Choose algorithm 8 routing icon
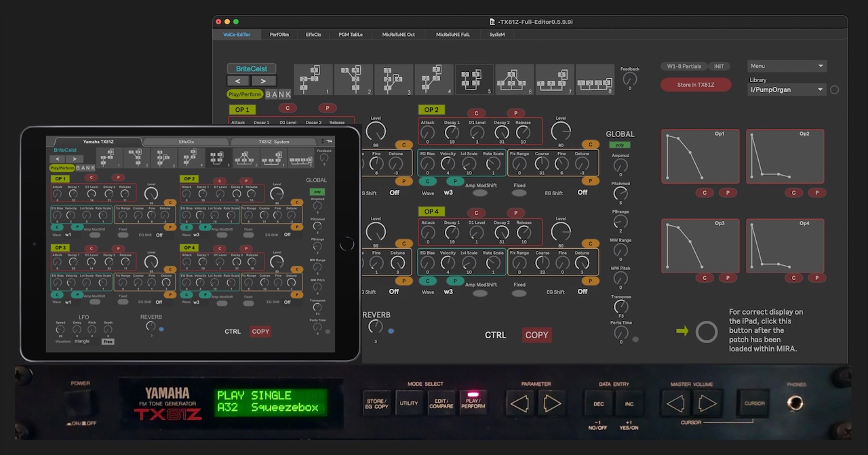 pyautogui.click(x=594, y=80)
